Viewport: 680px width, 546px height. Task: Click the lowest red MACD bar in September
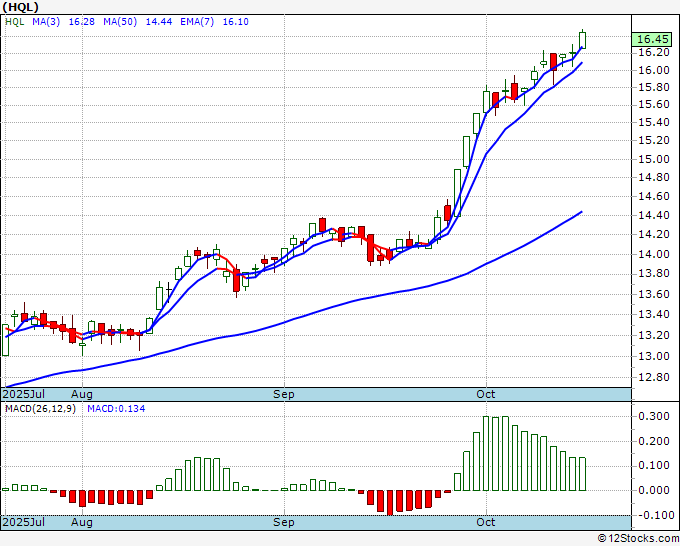(390, 503)
